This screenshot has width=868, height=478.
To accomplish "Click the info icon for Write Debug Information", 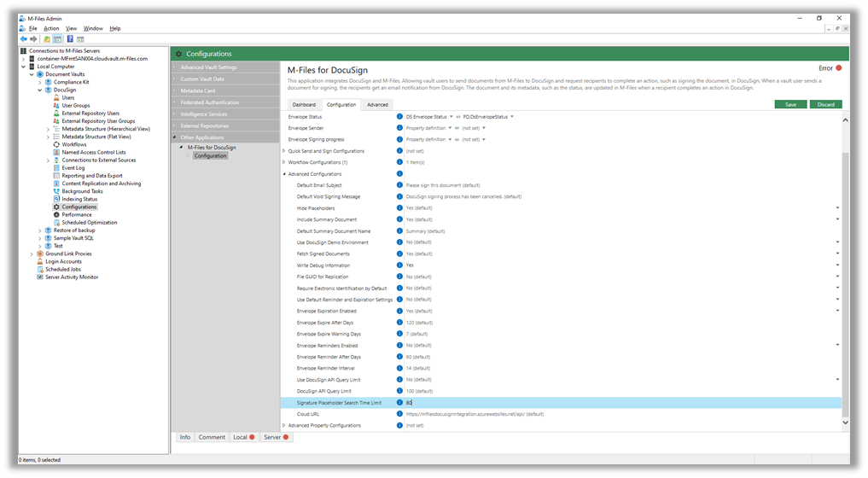I will pyautogui.click(x=399, y=265).
